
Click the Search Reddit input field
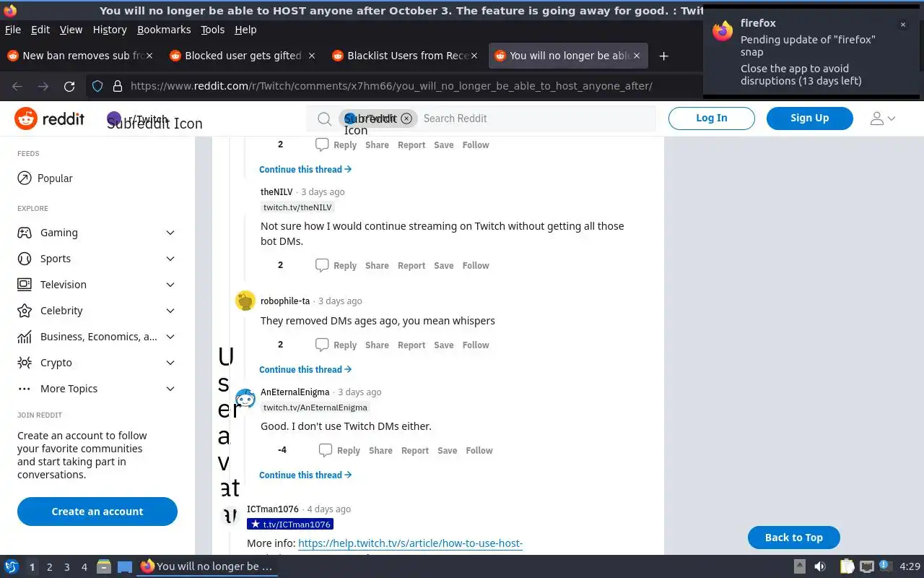click(x=534, y=118)
